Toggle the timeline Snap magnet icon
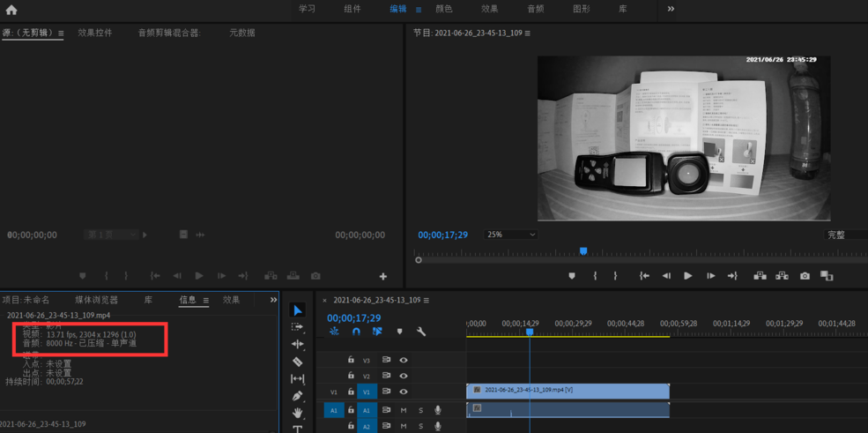This screenshot has height=433, width=868. pos(356,332)
